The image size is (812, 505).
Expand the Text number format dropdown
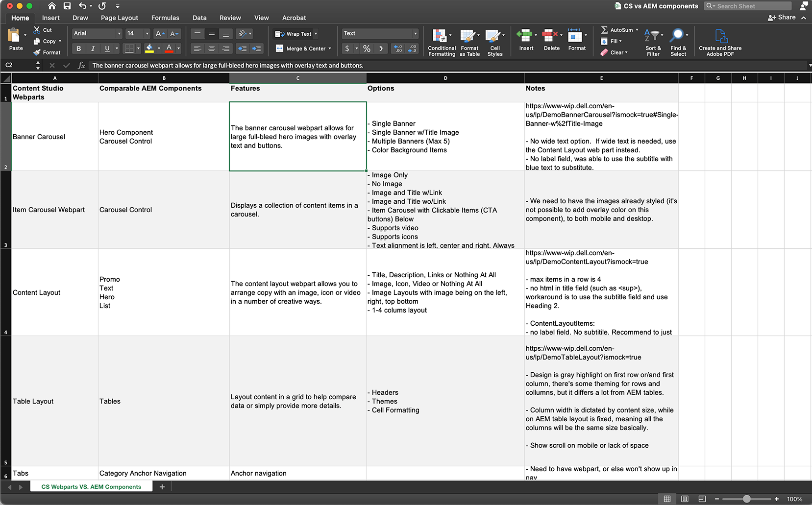(415, 33)
